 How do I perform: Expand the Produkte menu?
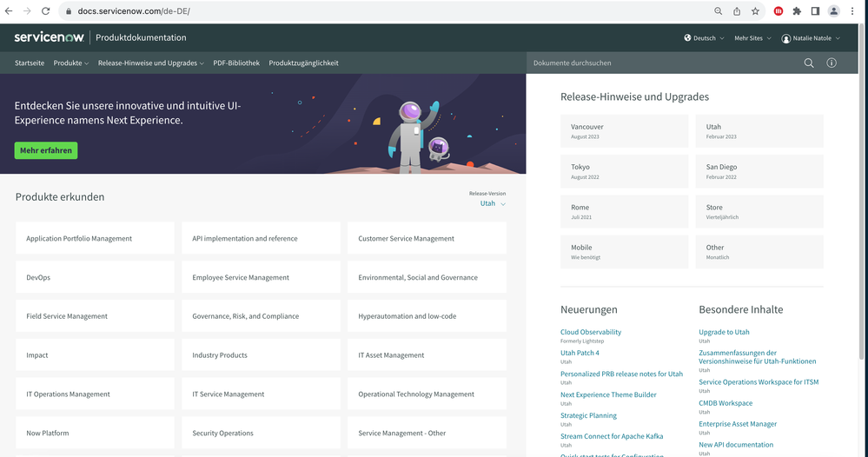70,63
